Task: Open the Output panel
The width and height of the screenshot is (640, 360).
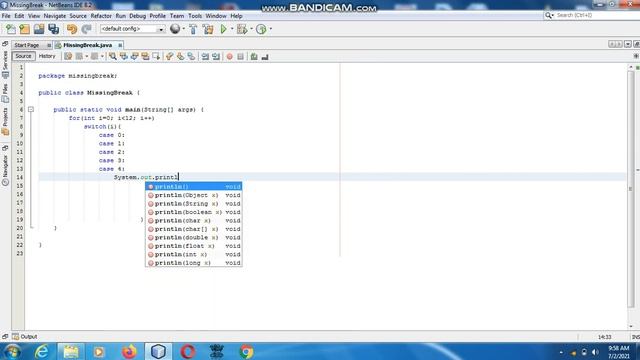Action: click(25, 337)
